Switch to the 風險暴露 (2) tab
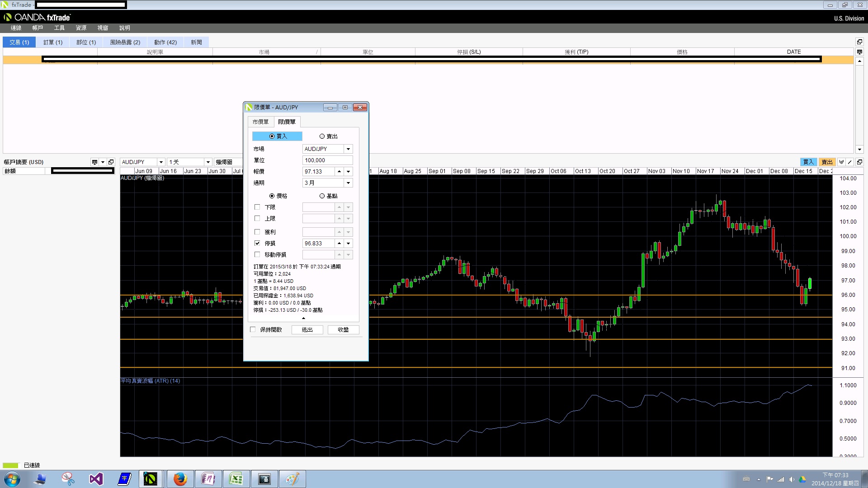Viewport: 868px width, 488px height. click(125, 42)
